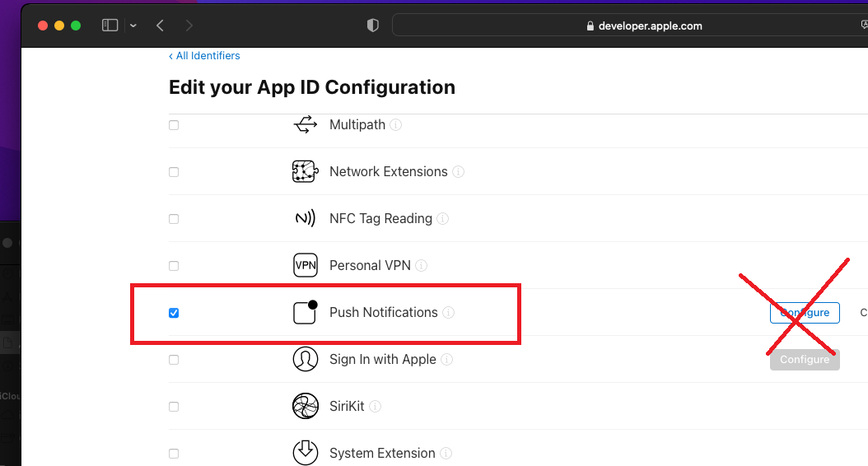Click the Multipath arrows icon
Image resolution: width=868 pixels, height=466 pixels.
[305, 124]
